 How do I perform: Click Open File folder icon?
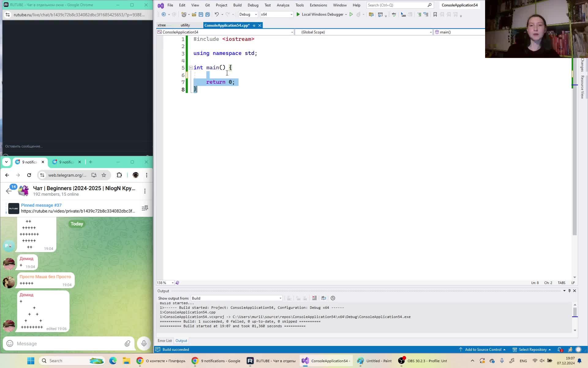(x=194, y=14)
